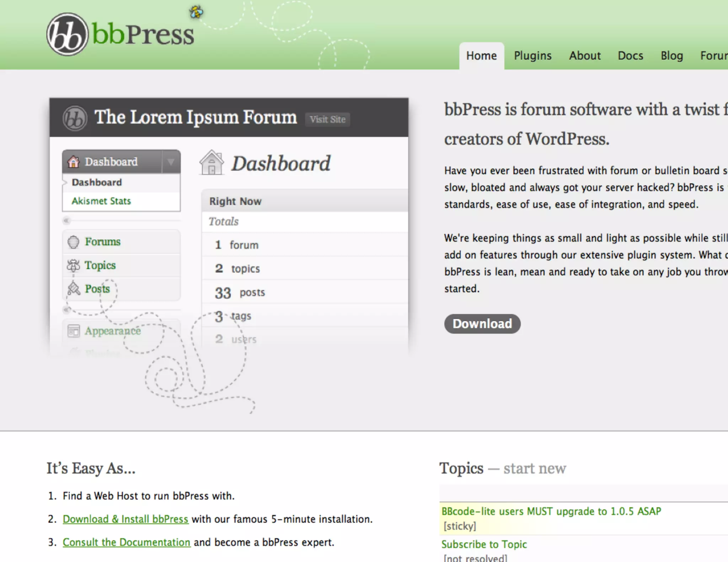Switch to the About tab

[585, 56]
